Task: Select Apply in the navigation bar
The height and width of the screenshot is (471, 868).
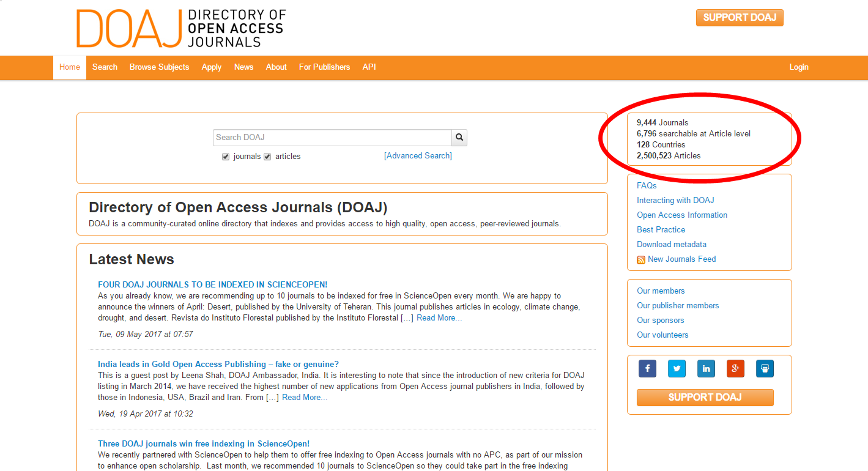Action: click(212, 67)
